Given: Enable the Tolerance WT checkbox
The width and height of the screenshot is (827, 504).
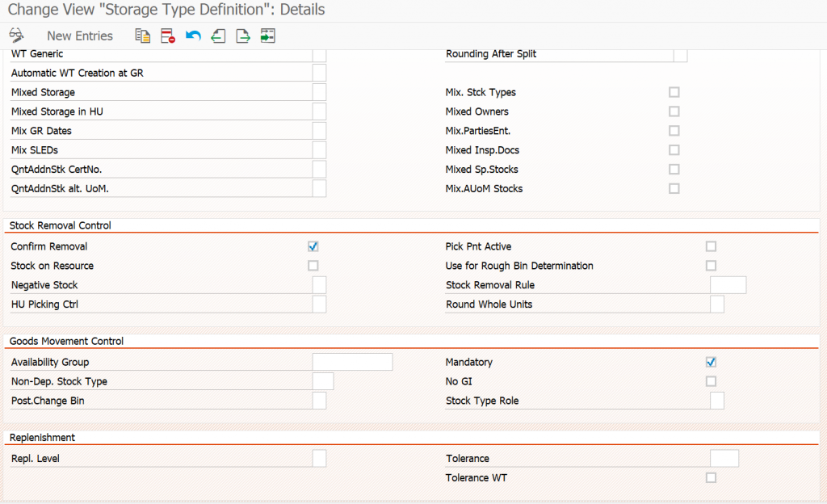Looking at the screenshot, I should (711, 477).
